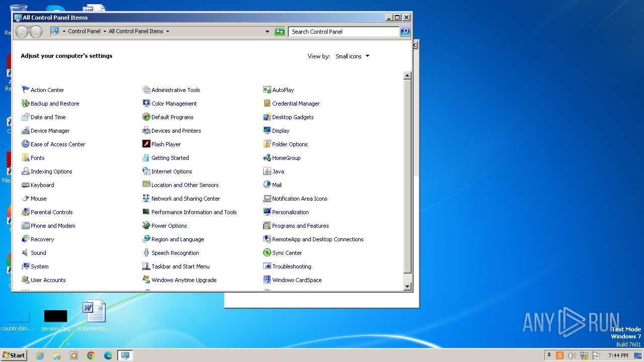Open Backup and Restore icon
644x362 pixels.
coord(26,104)
